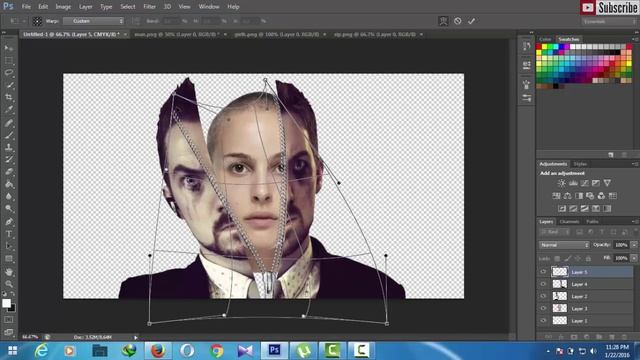Open the Filter menu
The image size is (640, 360).
click(149, 7)
